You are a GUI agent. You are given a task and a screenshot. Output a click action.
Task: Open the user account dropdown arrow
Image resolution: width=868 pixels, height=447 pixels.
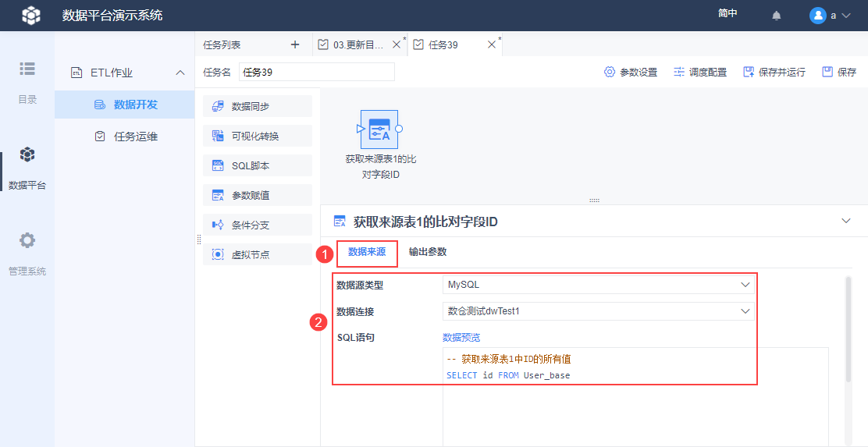845,16
